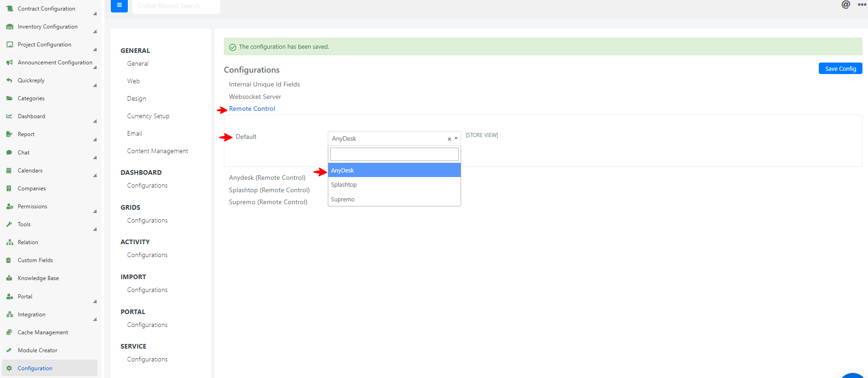Click the Report icon in sidebar
Image resolution: width=868 pixels, height=378 pixels.
coord(9,134)
